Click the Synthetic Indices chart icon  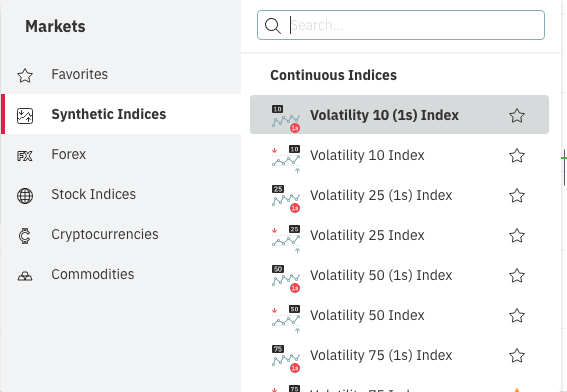(x=25, y=116)
